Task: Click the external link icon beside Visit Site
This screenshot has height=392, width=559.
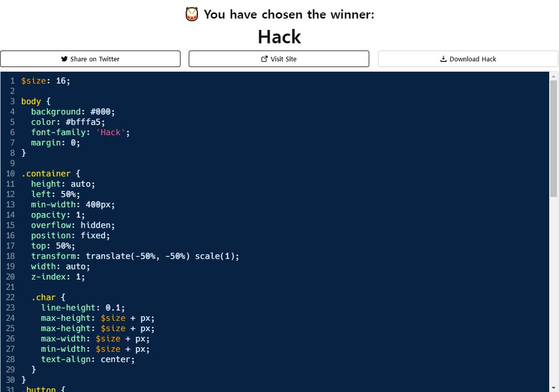Action: click(265, 59)
